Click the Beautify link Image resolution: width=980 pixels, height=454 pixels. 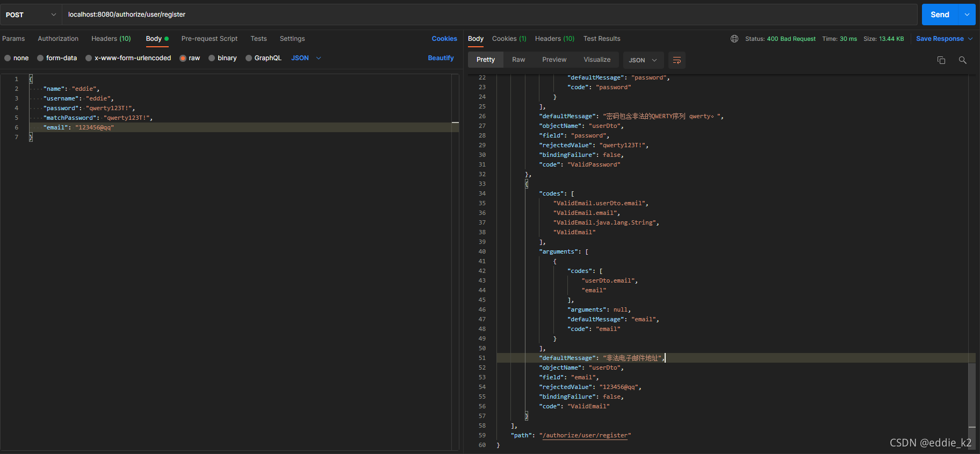point(441,58)
